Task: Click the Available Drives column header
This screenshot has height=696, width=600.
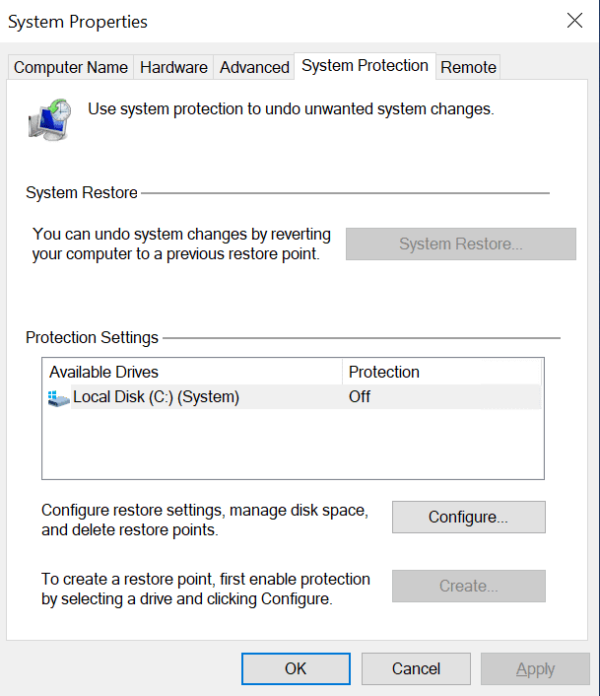Action: click(x=104, y=372)
